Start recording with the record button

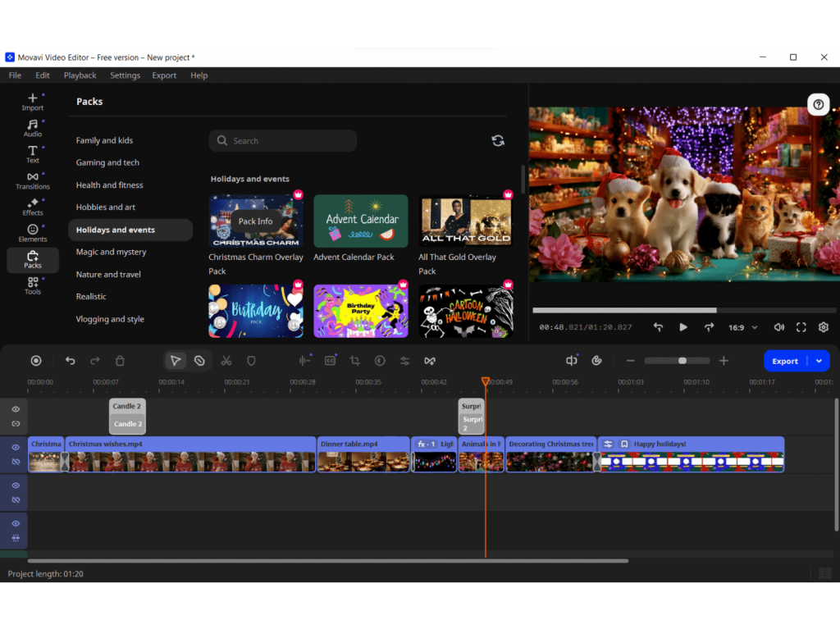point(36,361)
